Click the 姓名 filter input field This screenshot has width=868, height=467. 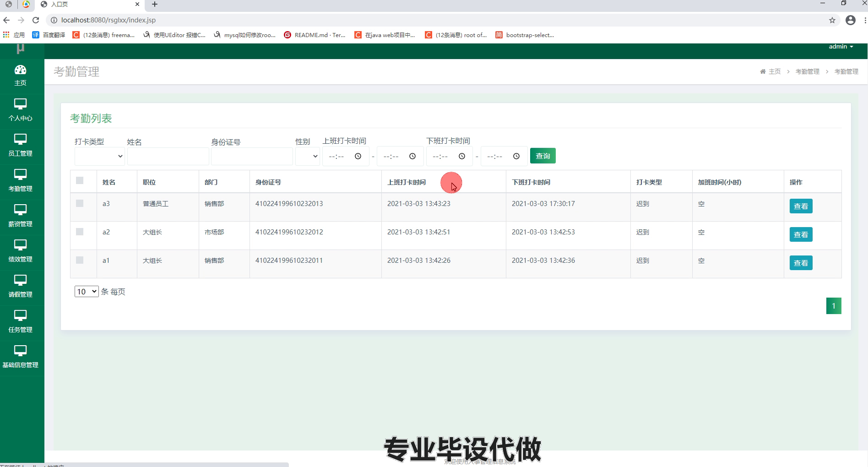coord(168,156)
